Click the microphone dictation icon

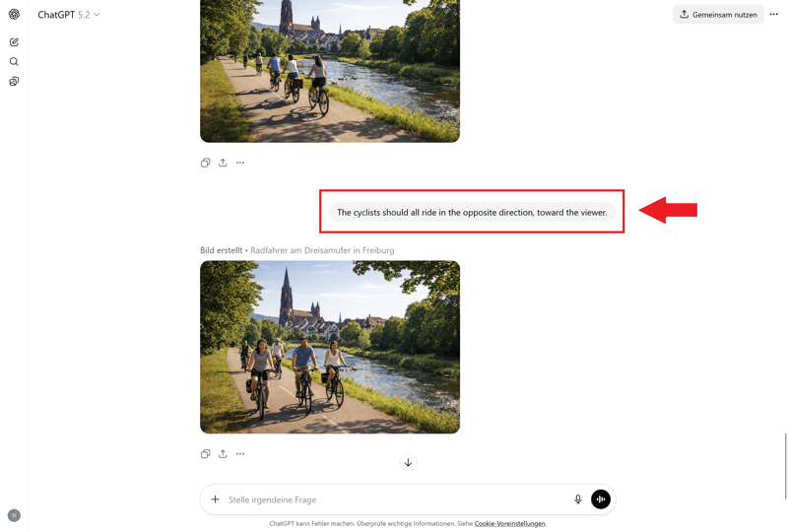[578, 499]
